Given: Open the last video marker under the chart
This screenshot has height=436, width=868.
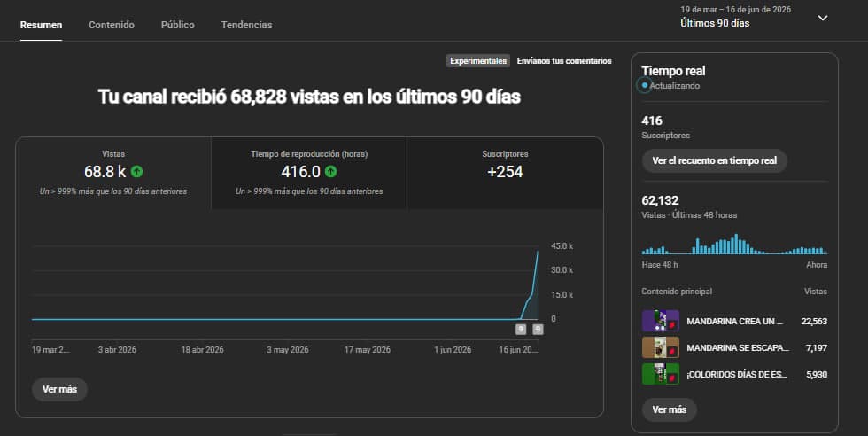Looking at the screenshot, I should coord(538,329).
